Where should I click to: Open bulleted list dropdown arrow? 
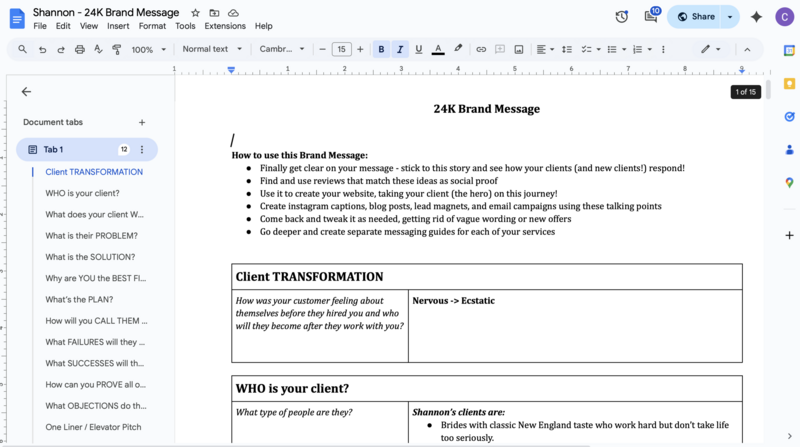(x=624, y=49)
